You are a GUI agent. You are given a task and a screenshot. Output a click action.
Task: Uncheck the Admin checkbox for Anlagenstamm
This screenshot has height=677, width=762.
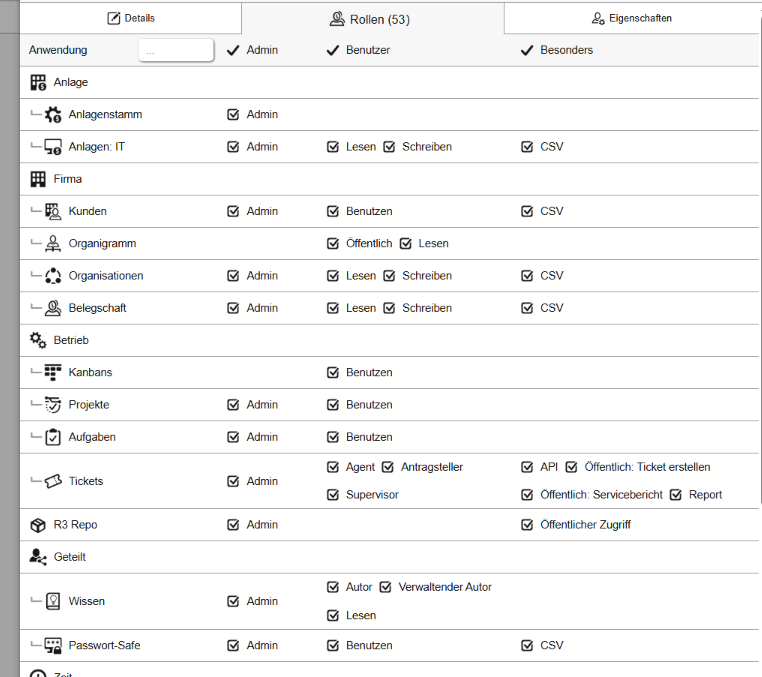233,115
